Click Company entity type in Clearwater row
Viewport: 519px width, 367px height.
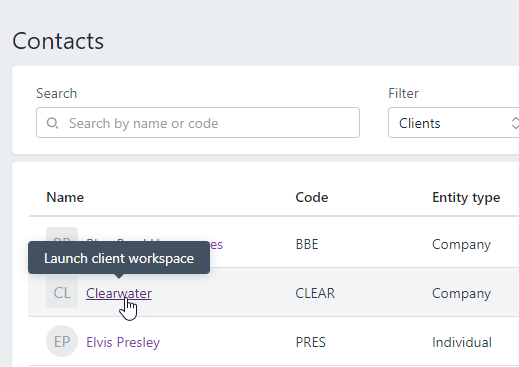(x=461, y=294)
